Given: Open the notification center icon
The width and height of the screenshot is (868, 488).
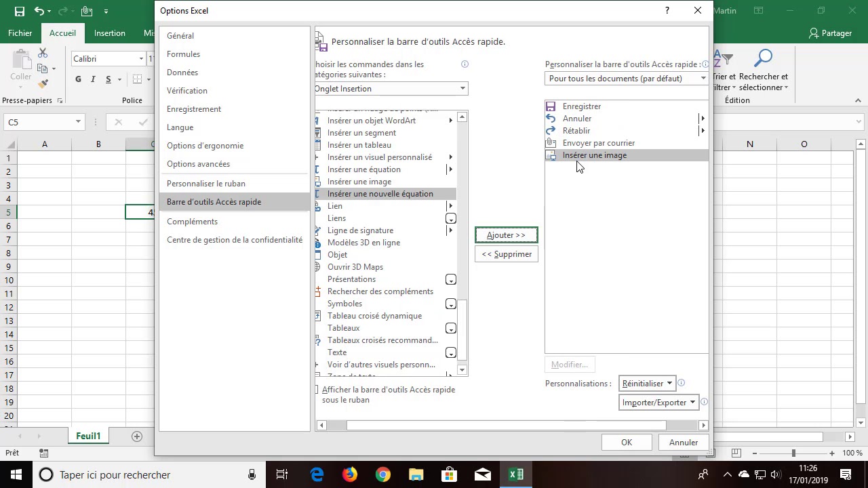Looking at the screenshot, I should tap(846, 474).
